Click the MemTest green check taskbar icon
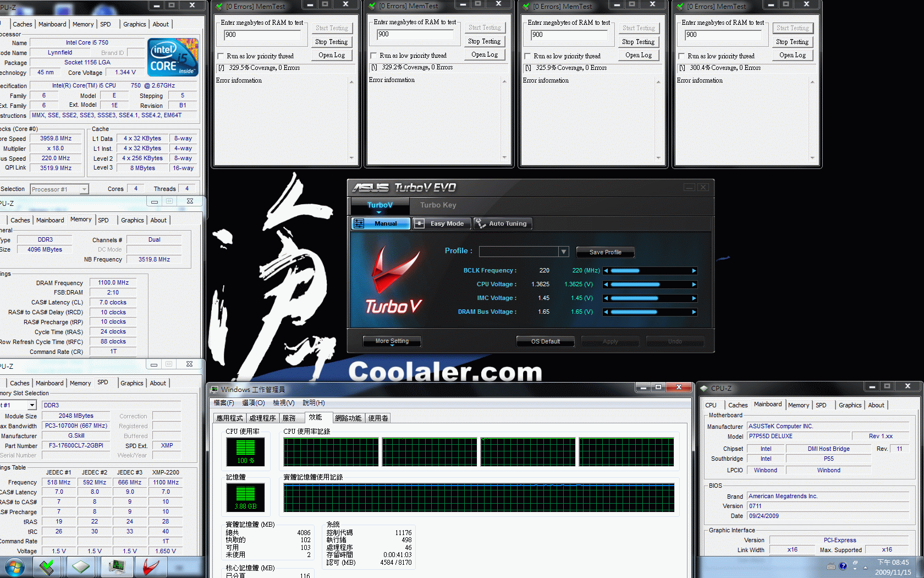This screenshot has height=578, width=924. 47,567
